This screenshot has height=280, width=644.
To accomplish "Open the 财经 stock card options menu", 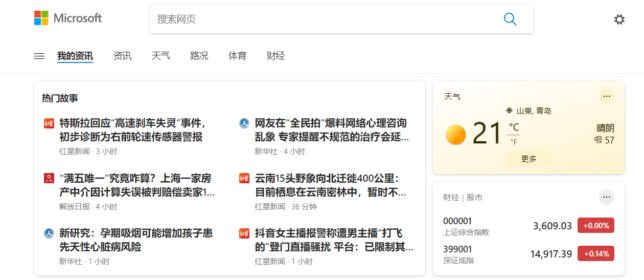I will click(606, 197).
